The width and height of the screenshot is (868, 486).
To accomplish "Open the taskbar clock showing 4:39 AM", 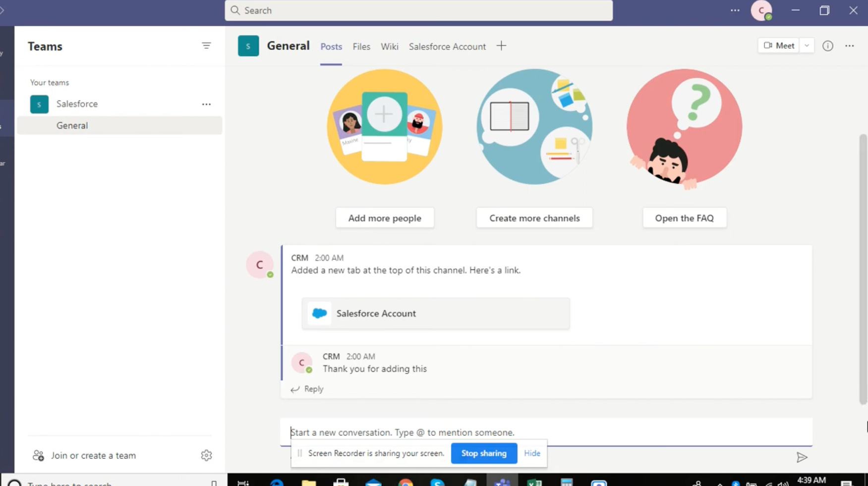I will click(x=811, y=481).
